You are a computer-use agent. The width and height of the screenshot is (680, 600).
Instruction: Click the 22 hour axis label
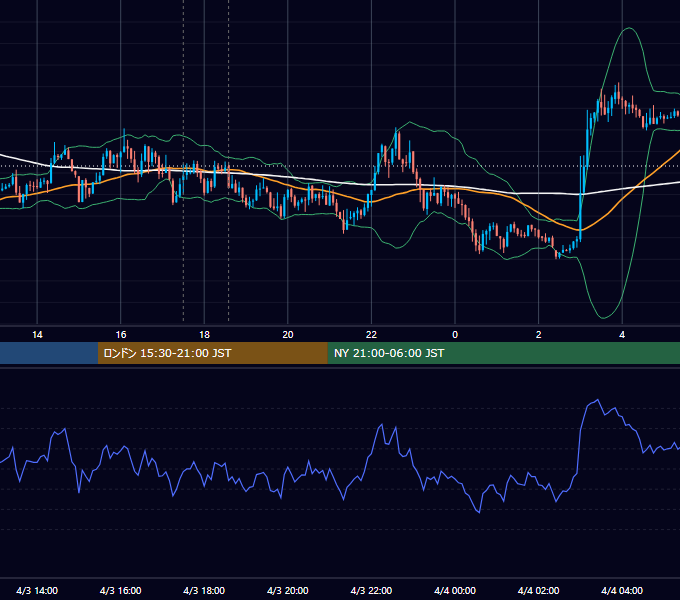coord(371,335)
